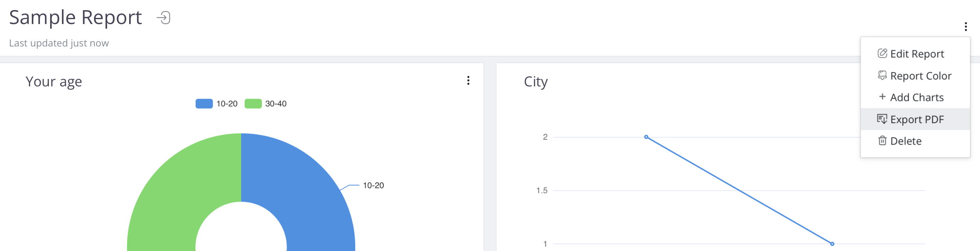The height and width of the screenshot is (251, 980).
Task: Click the pencil icon for Edit Report
Action: click(x=882, y=54)
